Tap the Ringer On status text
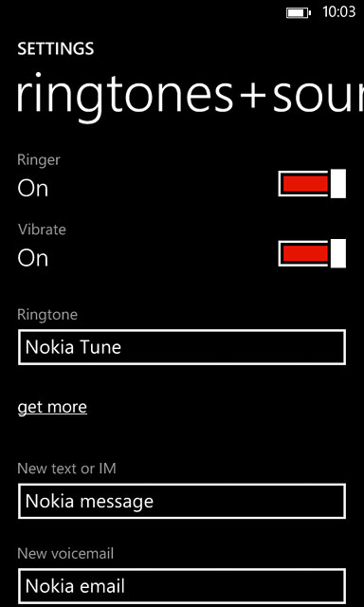364x607 pixels. click(33, 189)
